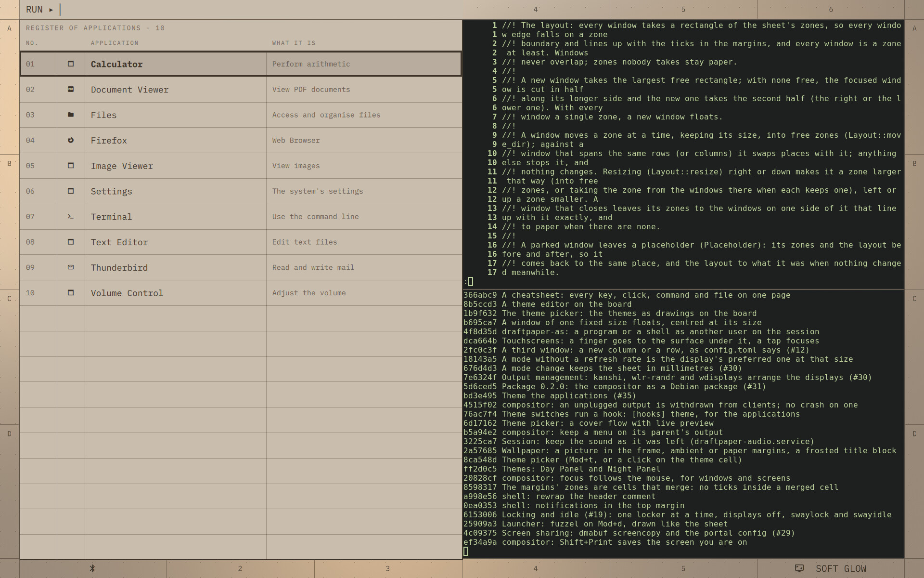Click the 'Edit text files' description
924x578 pixels.
(305, 242)
